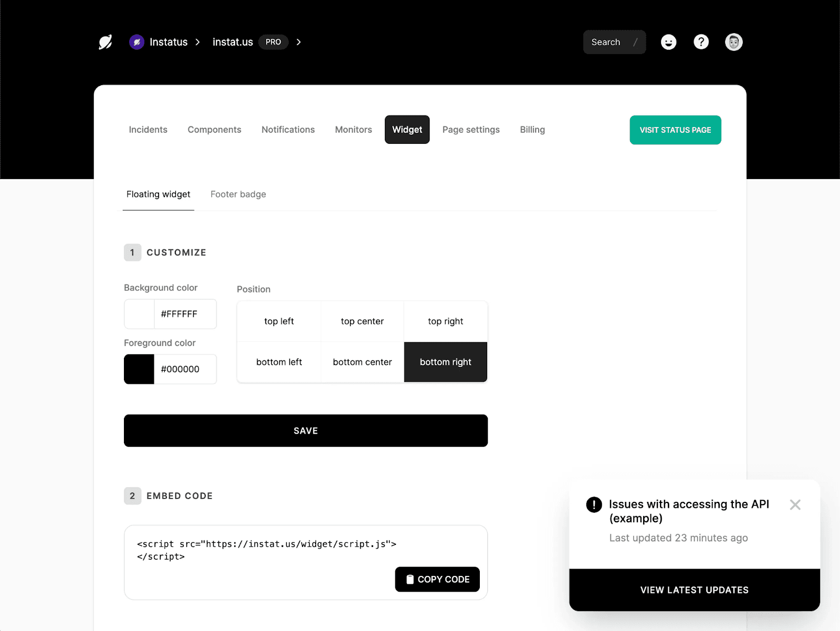Choose the bottom right position

(446, 362)
